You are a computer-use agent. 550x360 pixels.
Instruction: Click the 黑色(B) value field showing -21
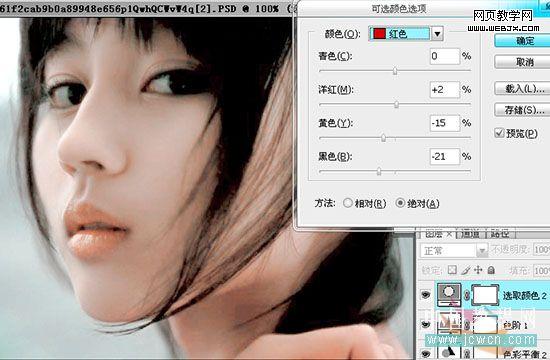tap(444, 156)
